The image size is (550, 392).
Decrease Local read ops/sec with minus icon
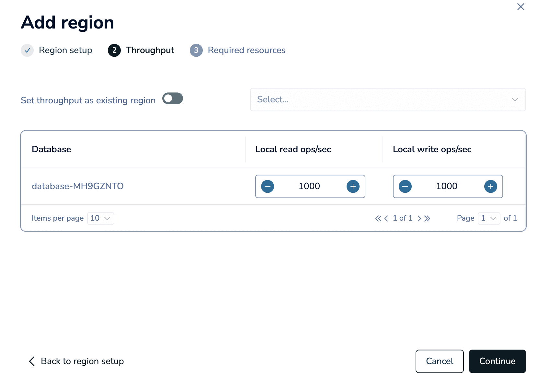point(268,186)
